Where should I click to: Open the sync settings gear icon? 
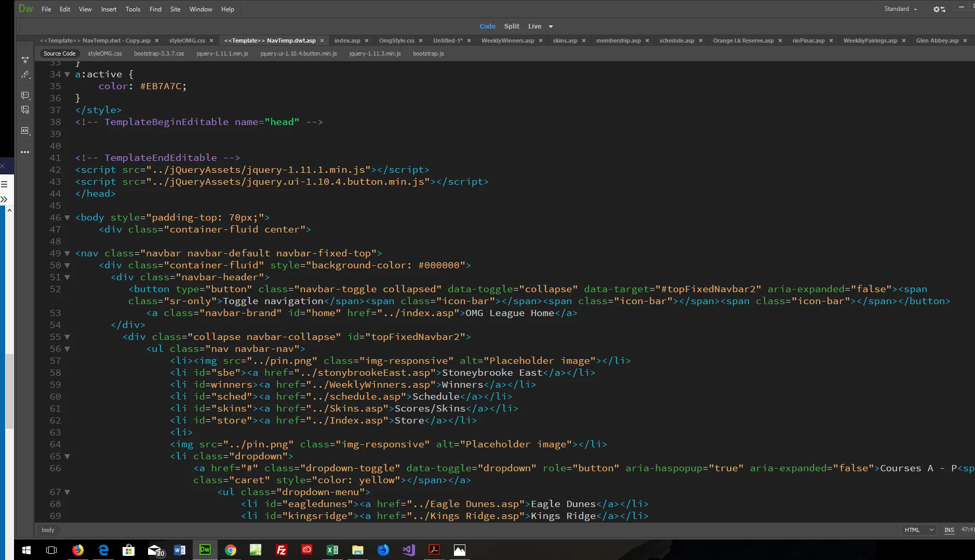point(939,9)
